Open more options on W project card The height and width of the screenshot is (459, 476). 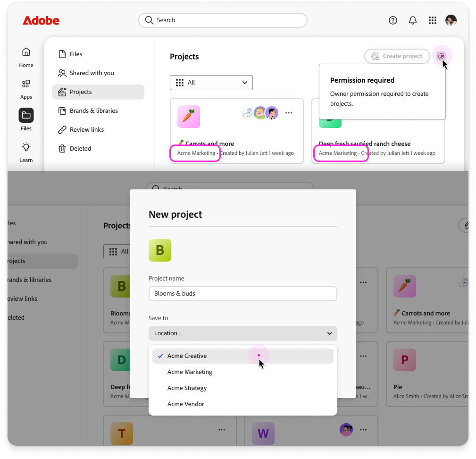tap(363, 430)
